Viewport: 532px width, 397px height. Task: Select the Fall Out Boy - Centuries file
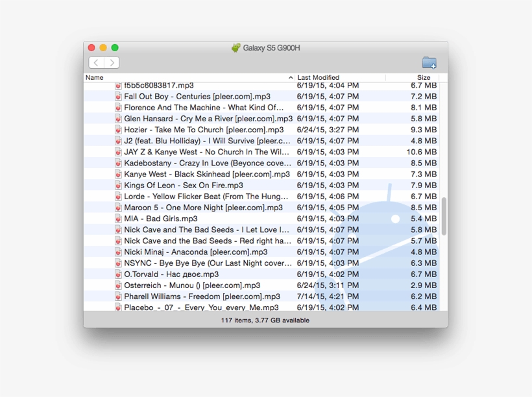pyautogui.click(x=195, y=96)
